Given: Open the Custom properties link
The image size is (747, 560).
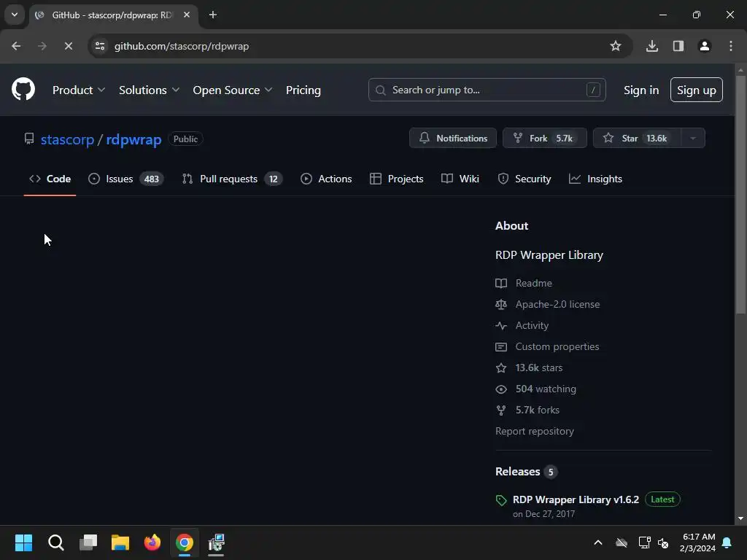Looking at the screenshot, I should tap(557, 346).
